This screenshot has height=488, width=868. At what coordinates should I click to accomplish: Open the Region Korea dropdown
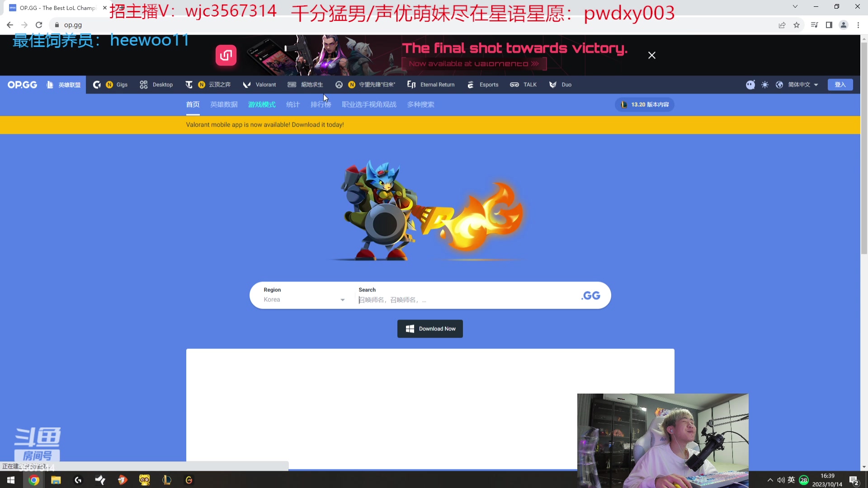click(x=304, y=296)
